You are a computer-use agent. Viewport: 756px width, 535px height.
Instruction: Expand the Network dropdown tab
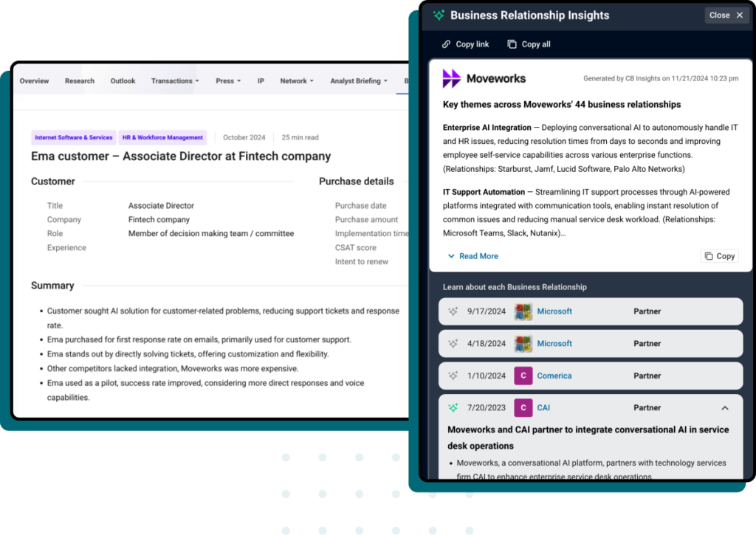pyautogui.click(x=297, y=81)
